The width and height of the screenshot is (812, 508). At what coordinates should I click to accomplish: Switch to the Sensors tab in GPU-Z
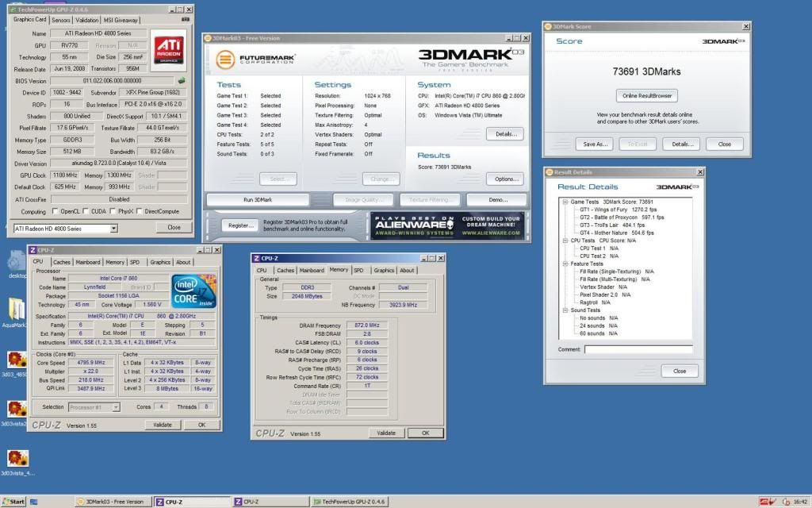point(61,20)
